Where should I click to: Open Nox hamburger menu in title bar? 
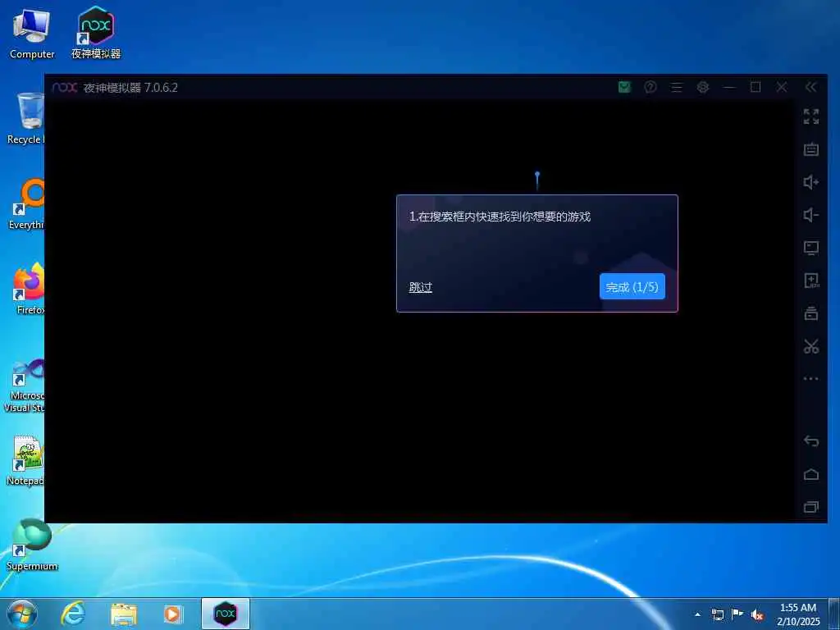tap(677, 87)
